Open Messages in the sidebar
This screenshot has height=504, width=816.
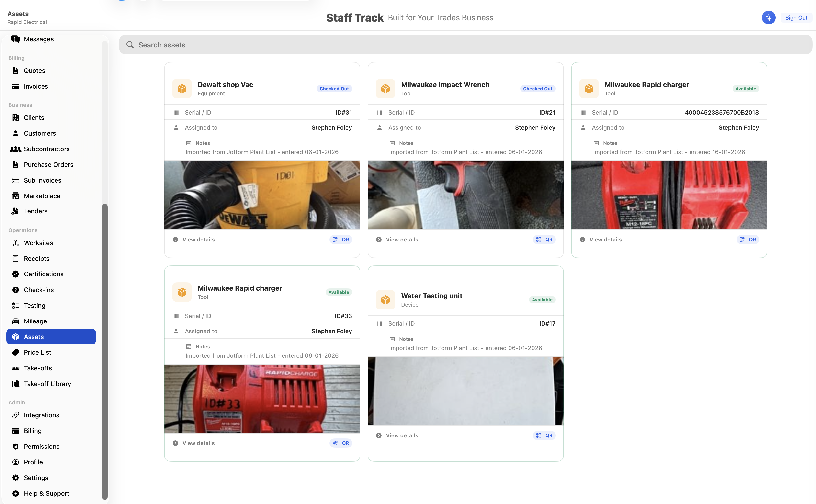coord(51,39)
